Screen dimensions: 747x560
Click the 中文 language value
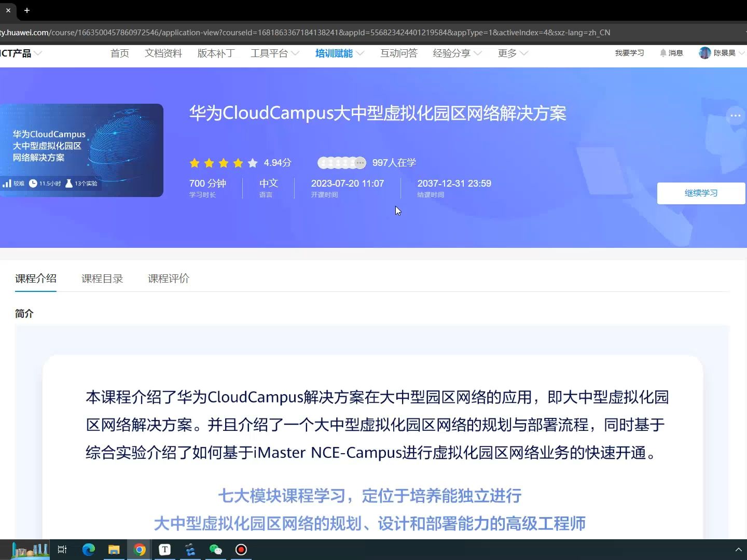(269, 184)
